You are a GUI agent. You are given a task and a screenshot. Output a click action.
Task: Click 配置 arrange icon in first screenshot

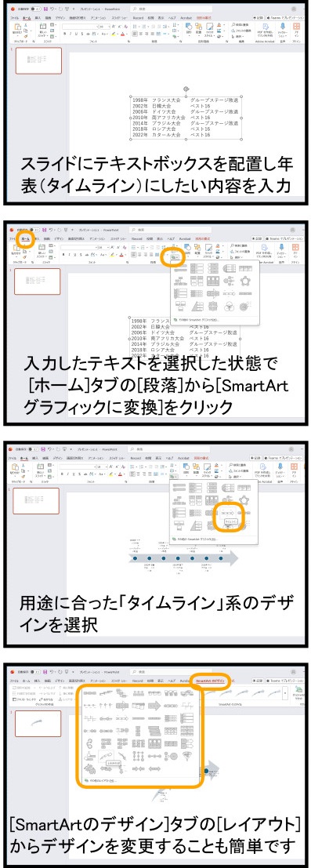pyautogui.click(x=198, y=27)
